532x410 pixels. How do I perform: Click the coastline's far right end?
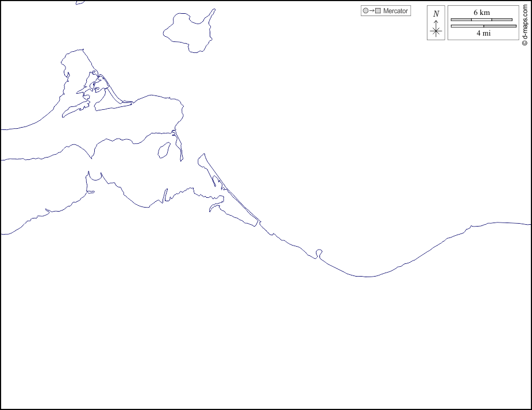click(x=530, y=224)
